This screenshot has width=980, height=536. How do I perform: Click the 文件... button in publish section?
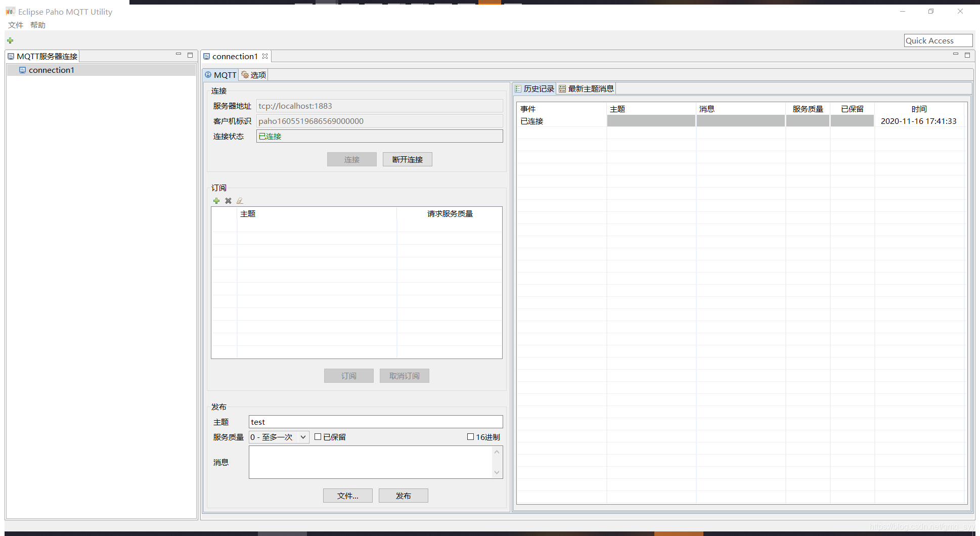pyautogui.click(x=348, y=496)
